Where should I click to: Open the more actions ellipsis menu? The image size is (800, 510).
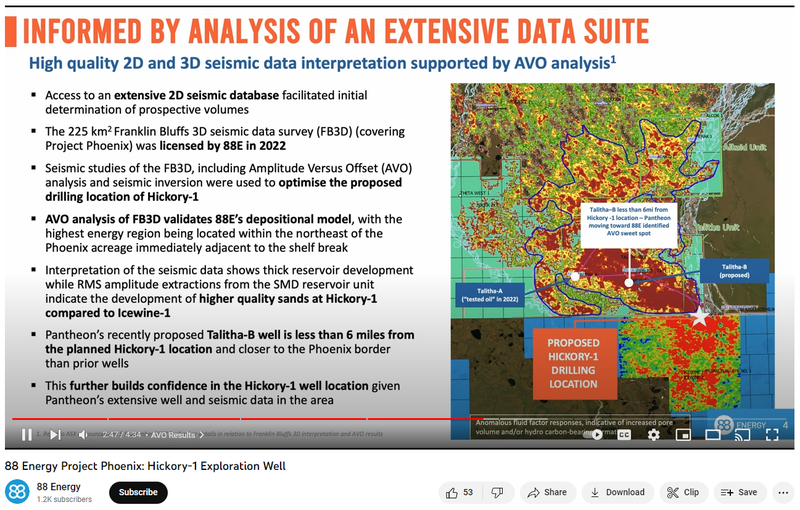click(784, 493)
